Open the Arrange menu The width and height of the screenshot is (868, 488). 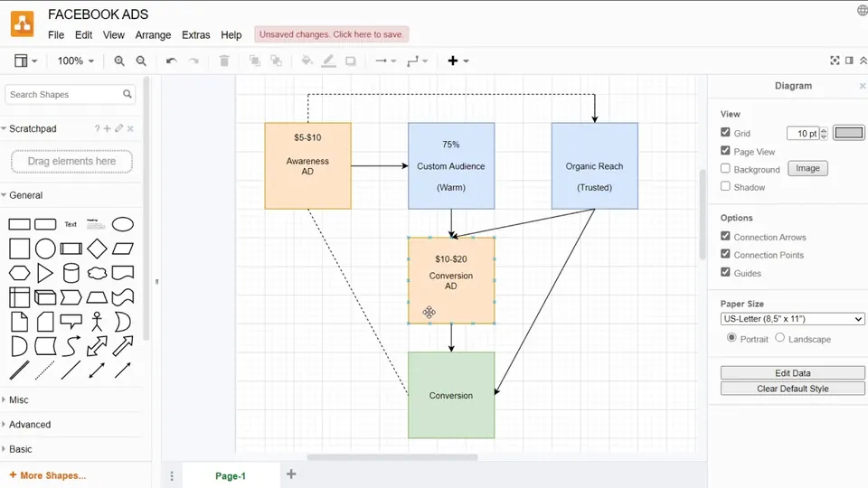pyautogui.click(x=153, y=35)
